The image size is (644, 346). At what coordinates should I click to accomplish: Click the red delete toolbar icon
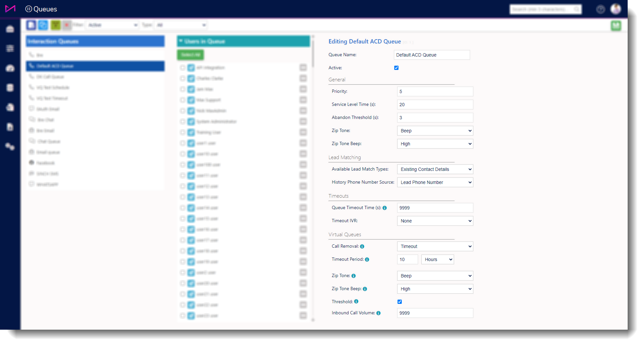[x=67, y=25]
